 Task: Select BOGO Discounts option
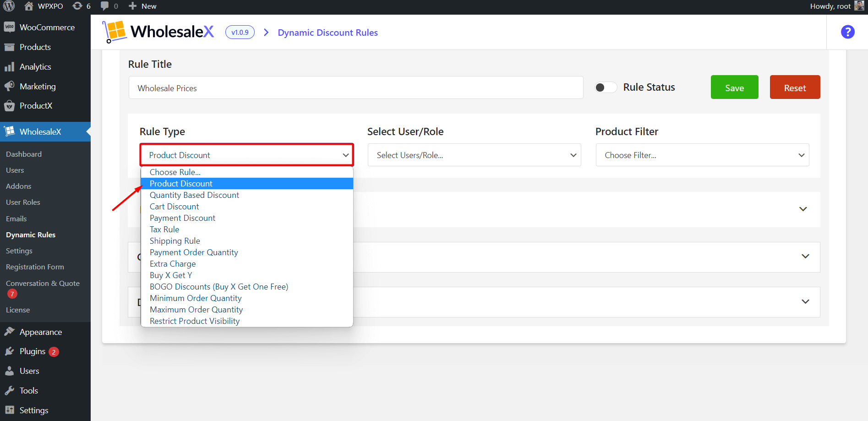pos(247,287)
